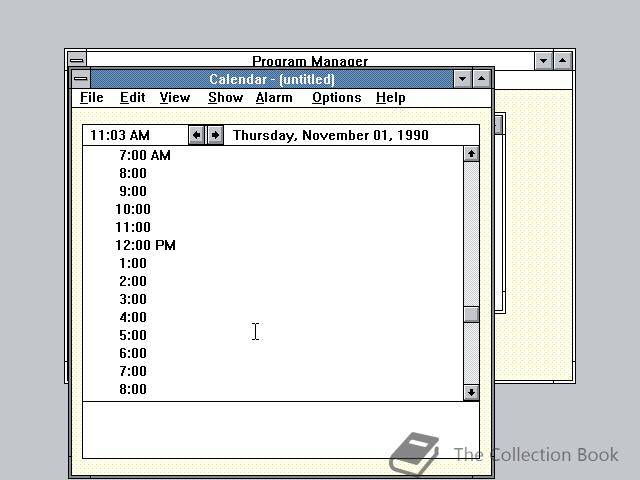Open the View menu
This screenshot has width=640, height=480.
[175, 98]
